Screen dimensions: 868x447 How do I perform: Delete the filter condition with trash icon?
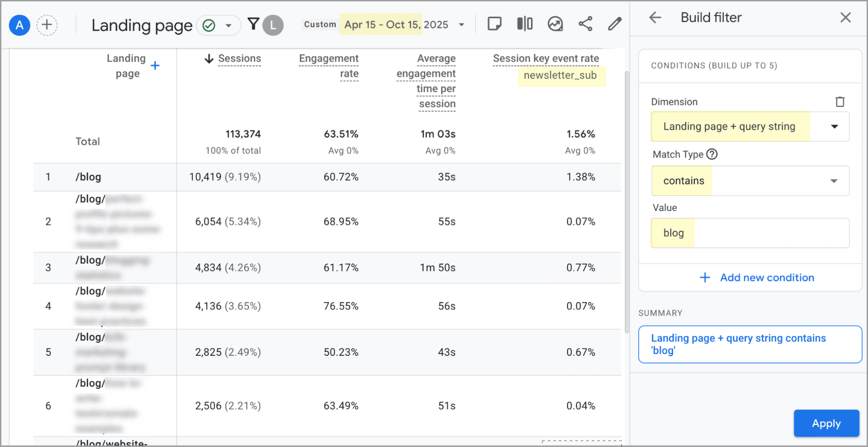click(x=840, y=102)
